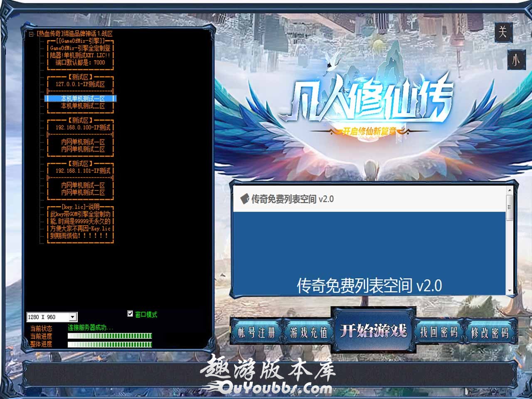This screenshot has width=532, height=399.
Task: Click the 整体进度 overall progress bar
Action: [110, 344]
